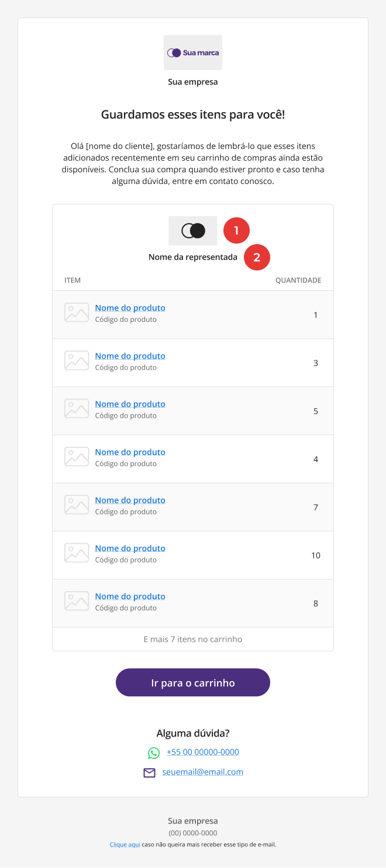This screenshot has width=386, height=868.
Task: Click the red badge numbered 2
Action: (x=256, y=257)
